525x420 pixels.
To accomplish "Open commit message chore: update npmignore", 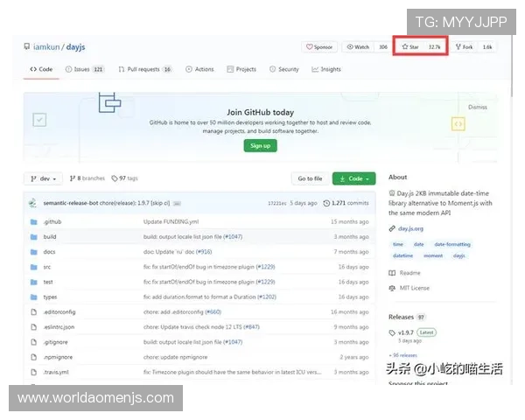I will [176, 357].
